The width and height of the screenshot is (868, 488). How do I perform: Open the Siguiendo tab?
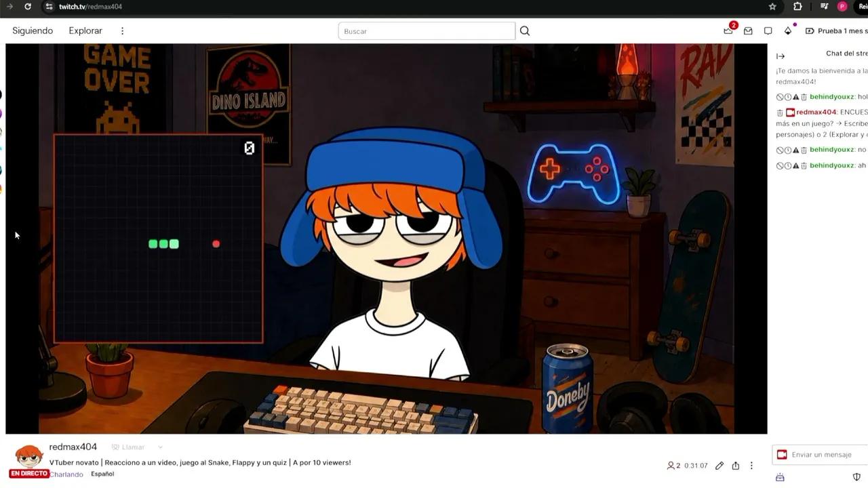33,31
